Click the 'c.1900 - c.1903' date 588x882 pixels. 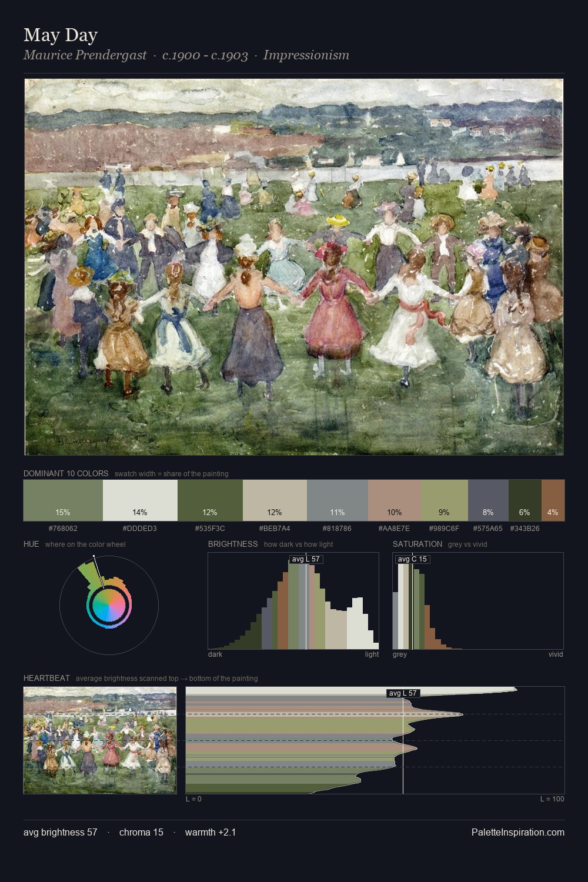tap(205, 55)
